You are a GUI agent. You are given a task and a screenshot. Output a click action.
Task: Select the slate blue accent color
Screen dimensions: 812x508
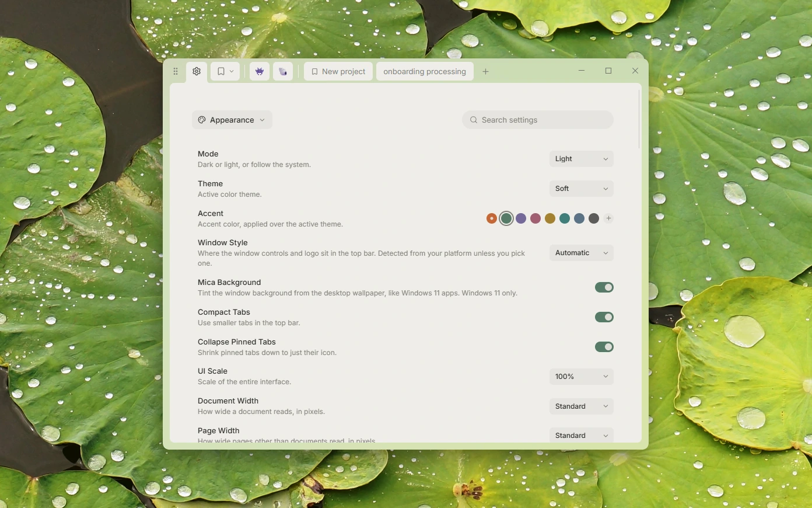coord(579,218)
